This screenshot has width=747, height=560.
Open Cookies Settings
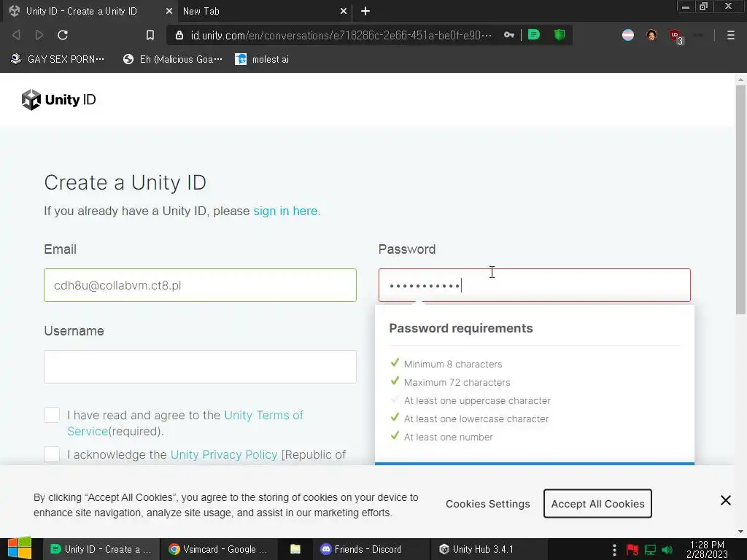[488, 504]
